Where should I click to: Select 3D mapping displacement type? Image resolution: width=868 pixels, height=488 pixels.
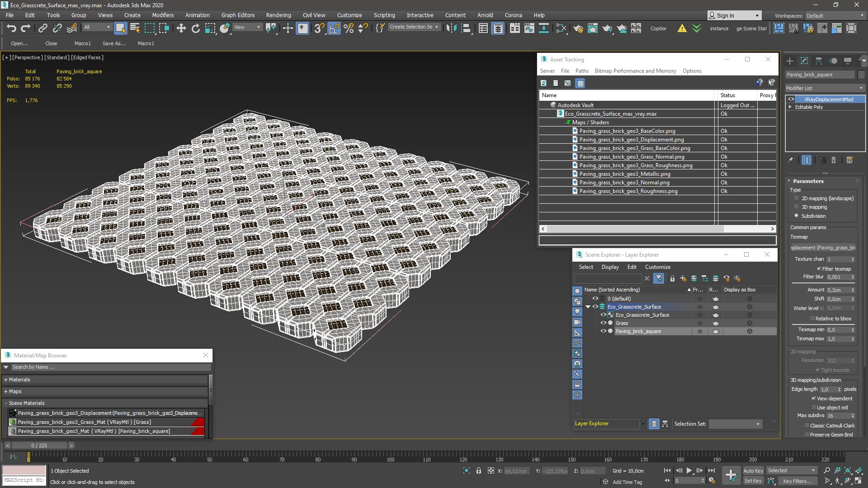[x=797, y=207]
